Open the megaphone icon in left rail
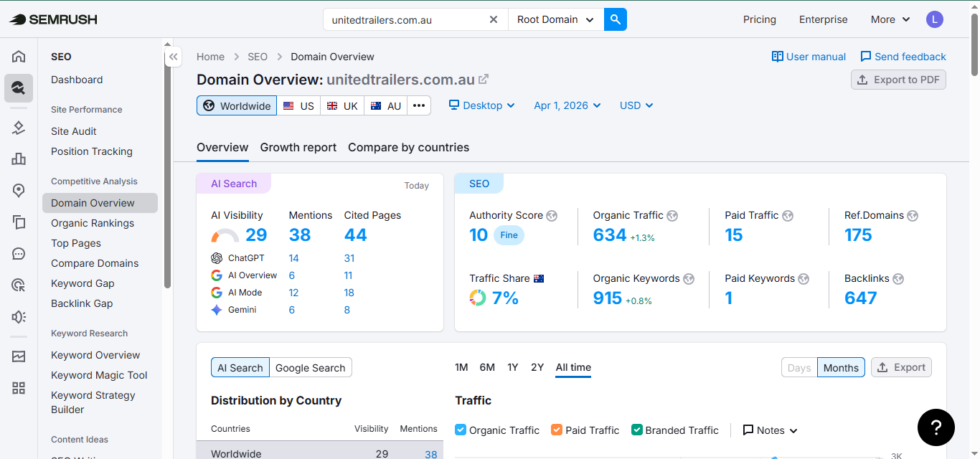 click(x=19, y=316)
